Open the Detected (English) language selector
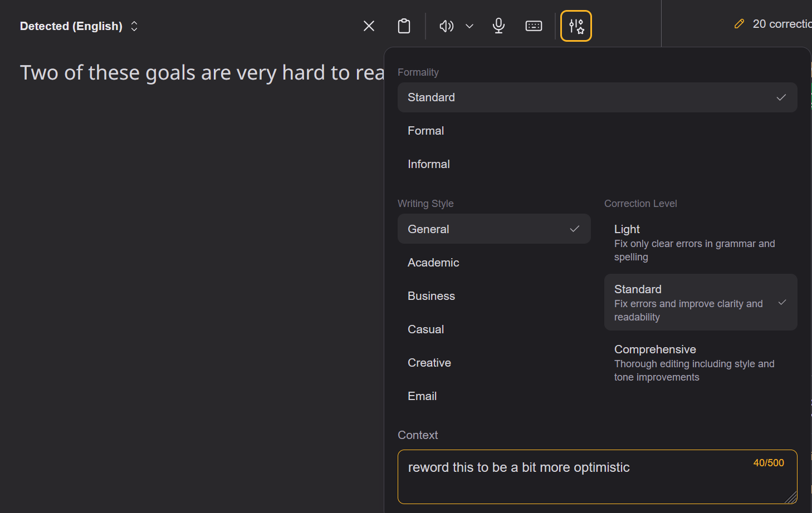Image resolution: width=812 pixels, height=513 pixels. [x=79, y=26]
